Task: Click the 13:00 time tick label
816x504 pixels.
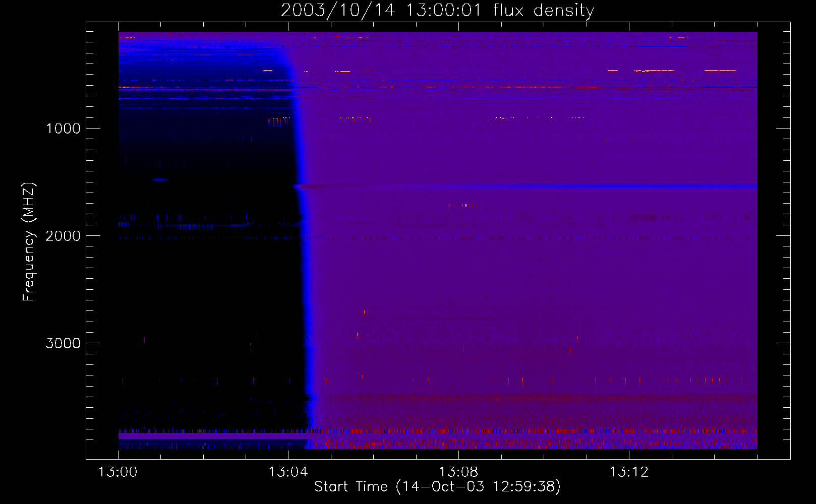Action: [x=118, y=472]
